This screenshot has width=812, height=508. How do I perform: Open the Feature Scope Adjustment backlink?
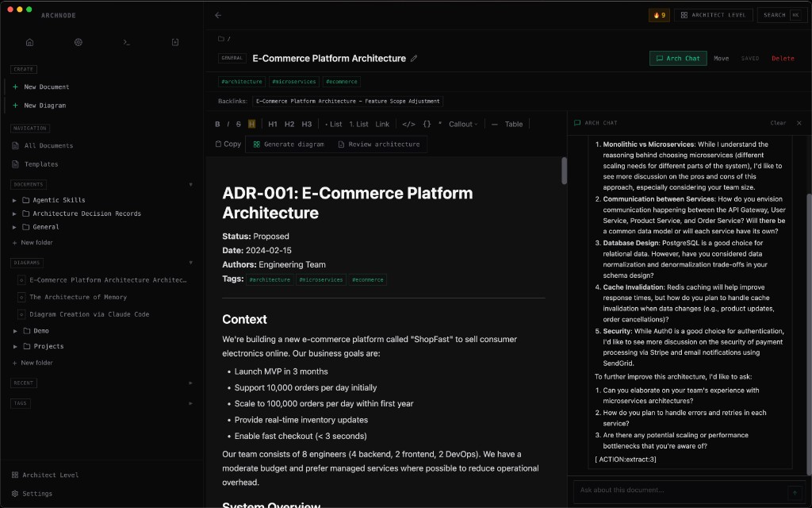tap(347, 101)
